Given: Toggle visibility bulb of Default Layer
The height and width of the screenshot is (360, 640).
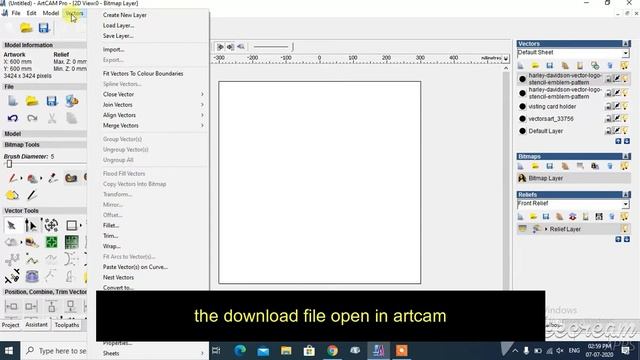Looking at the screenshot, I should [625, 131].
